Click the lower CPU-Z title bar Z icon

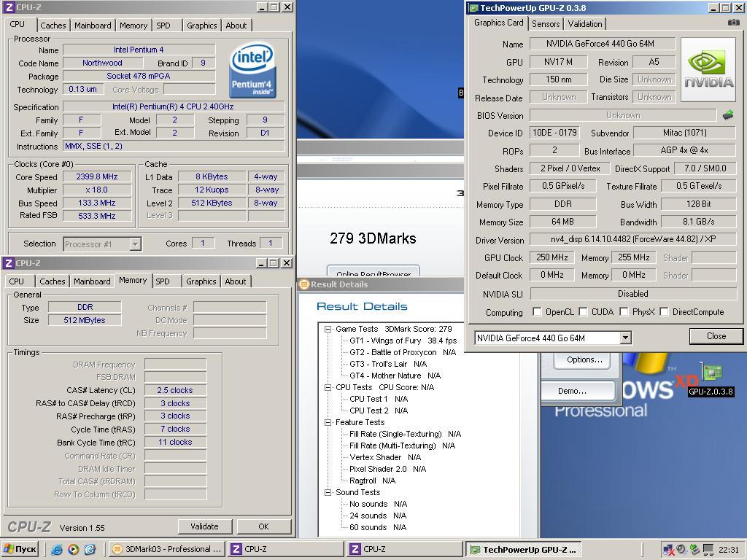click(9, 262)
